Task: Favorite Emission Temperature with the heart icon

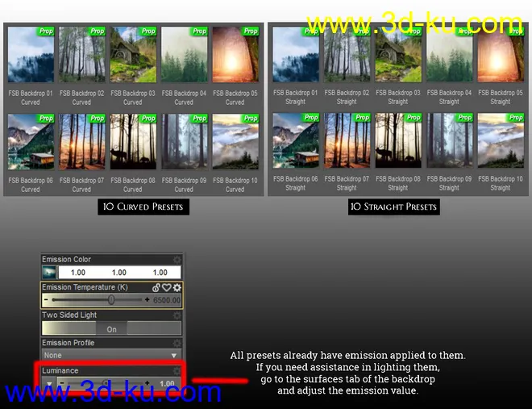Action: tap(166, 287)
